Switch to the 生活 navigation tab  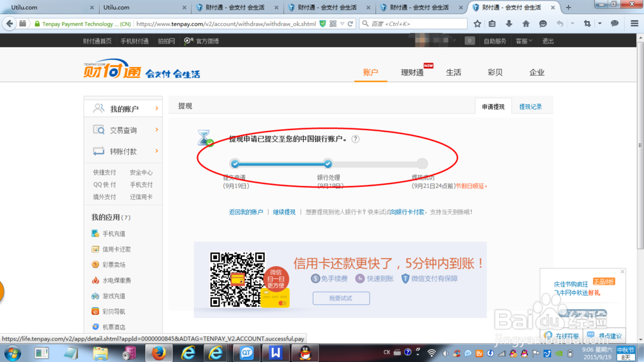click(453, 72)
